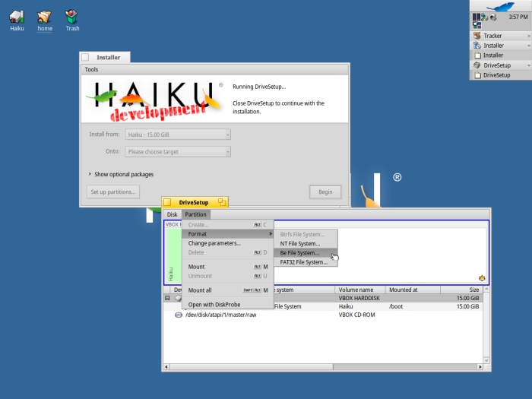532x399 pixels.
Task: Click Open with DiskProbe menu entry
Action: coord(215,304)
